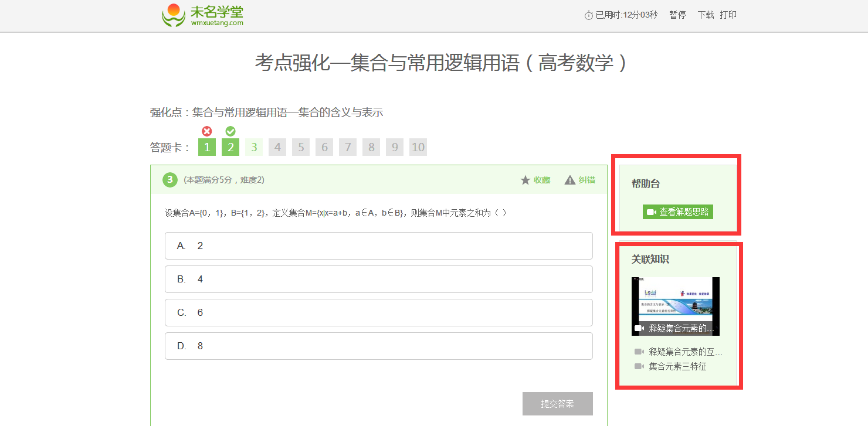
Task: Go to question 1 in answer card
Action: [207, 147]
